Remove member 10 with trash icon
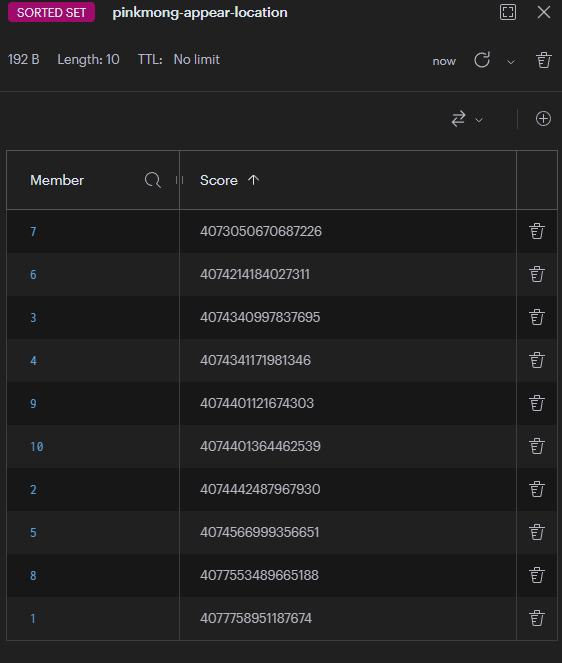 point(537,446)
